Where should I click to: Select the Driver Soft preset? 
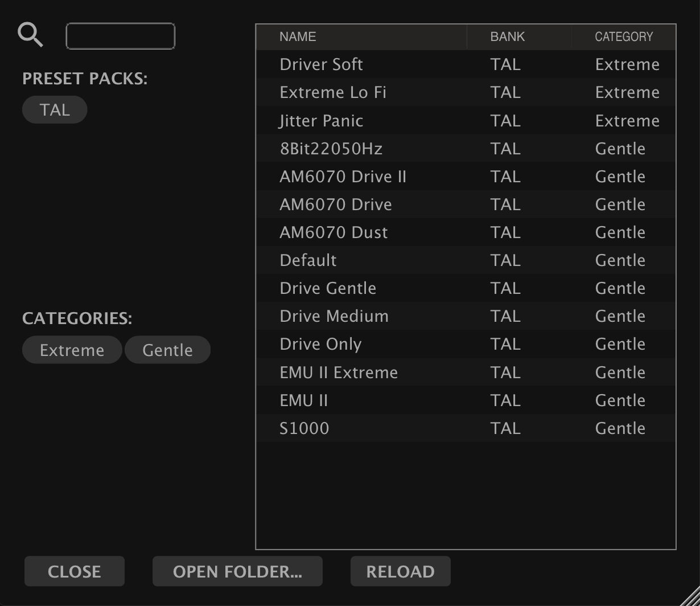click(x=322, y=64)
